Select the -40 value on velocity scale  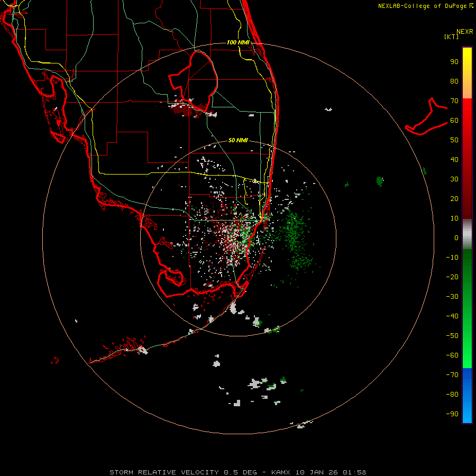coord(452,316)
